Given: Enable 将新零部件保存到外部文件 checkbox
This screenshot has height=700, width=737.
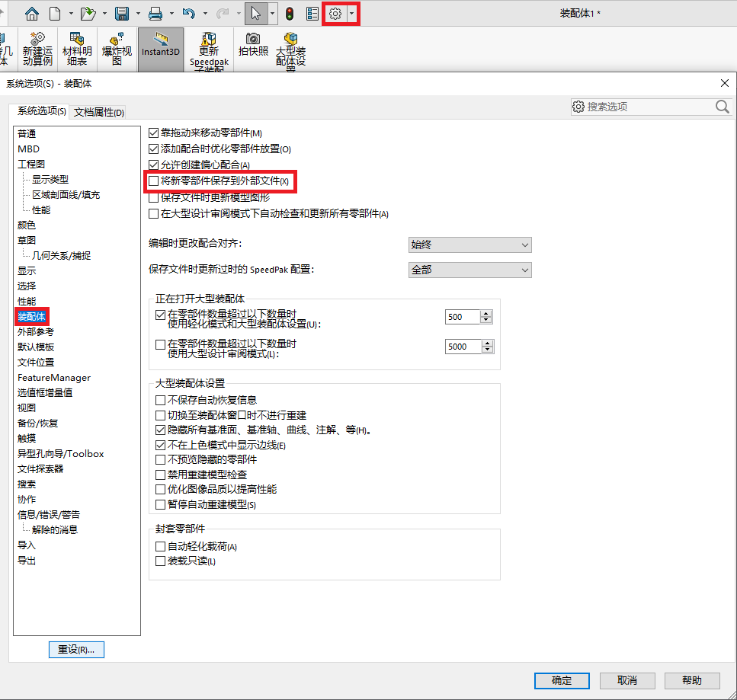Looking at the screenshot, I should pyautogui.click(x=153, y=181).
